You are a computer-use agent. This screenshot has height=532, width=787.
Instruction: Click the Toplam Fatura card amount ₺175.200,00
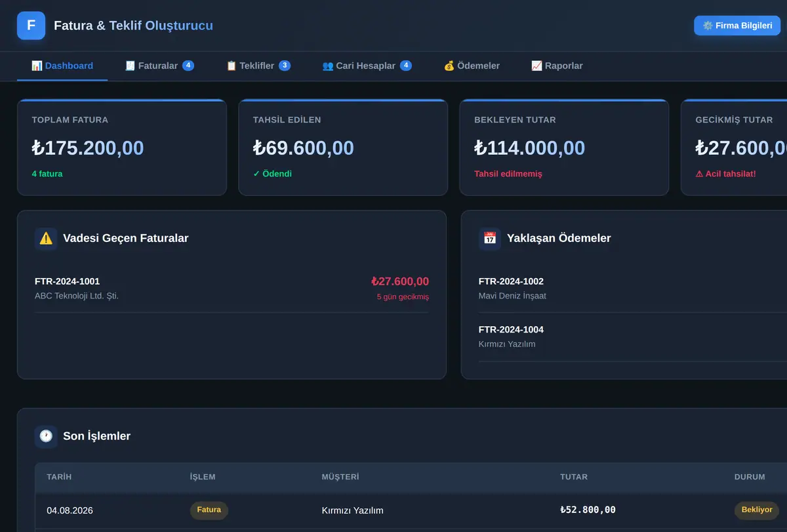click(x=88, y=148)
